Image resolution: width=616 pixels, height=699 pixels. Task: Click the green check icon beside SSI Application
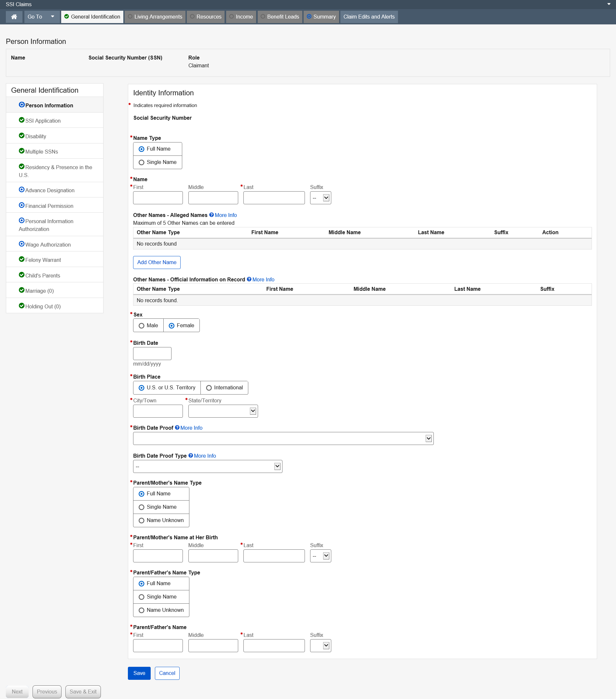click(x=21, y=120)
